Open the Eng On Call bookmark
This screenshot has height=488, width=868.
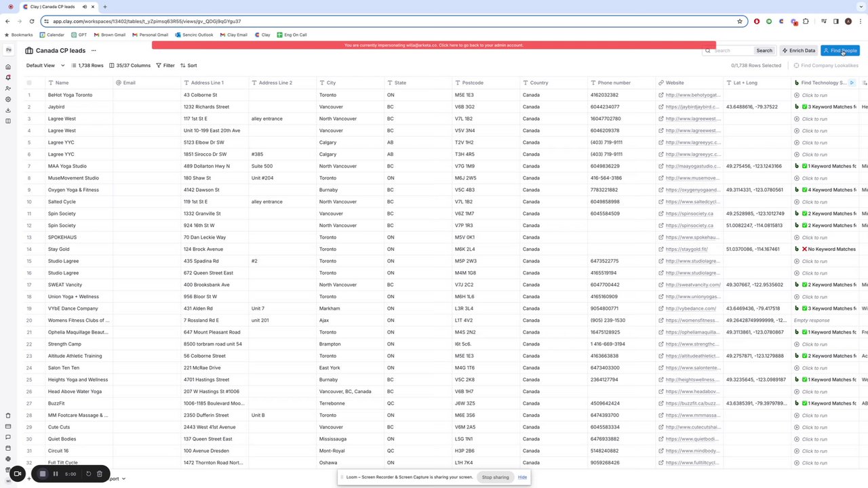point(292,35)
